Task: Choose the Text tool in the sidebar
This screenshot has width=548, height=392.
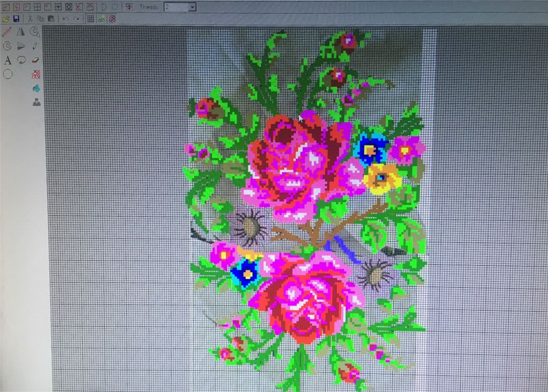Action: (7, 60)
